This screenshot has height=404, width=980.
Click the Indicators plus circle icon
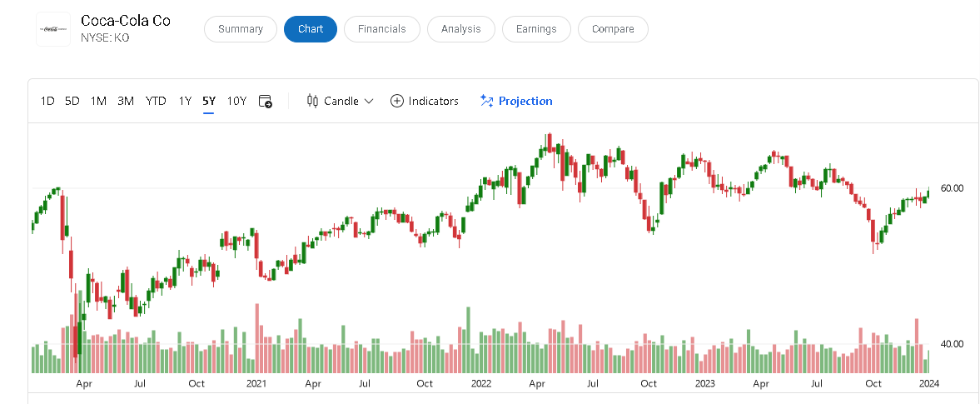tap(397, 101)
